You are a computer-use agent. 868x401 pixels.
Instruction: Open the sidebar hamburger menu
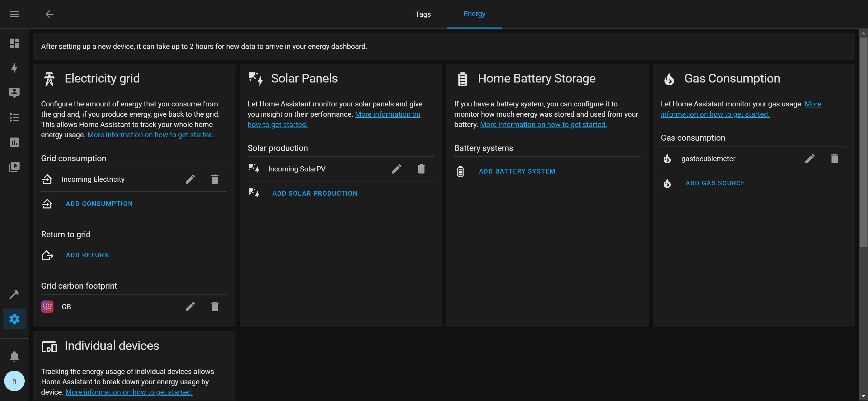coord(14,14)
